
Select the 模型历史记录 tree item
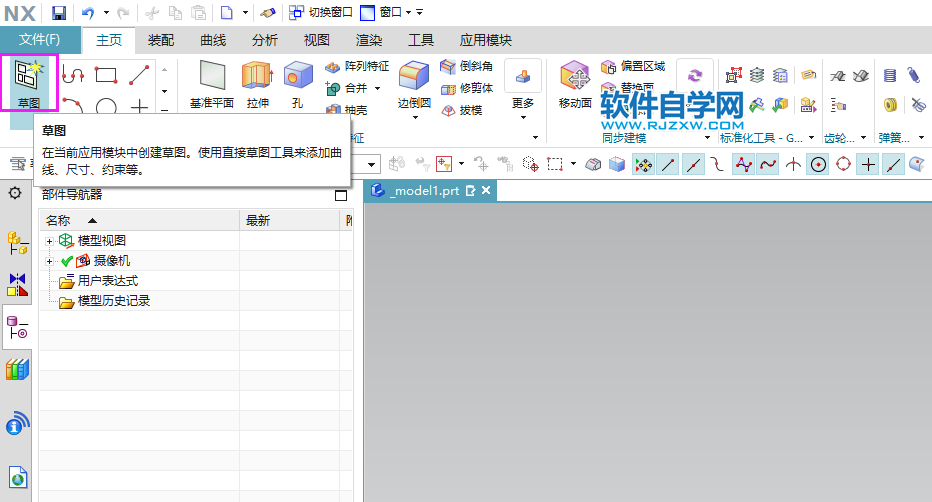114,301
